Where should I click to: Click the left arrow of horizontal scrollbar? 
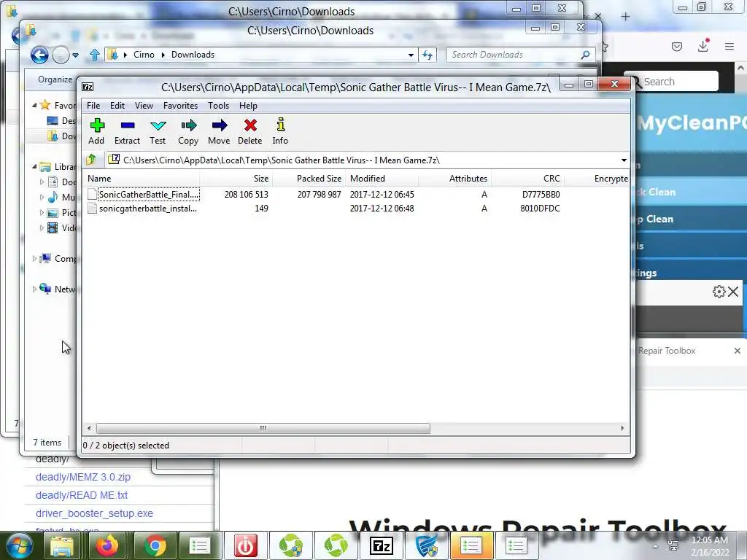(89, 428)
